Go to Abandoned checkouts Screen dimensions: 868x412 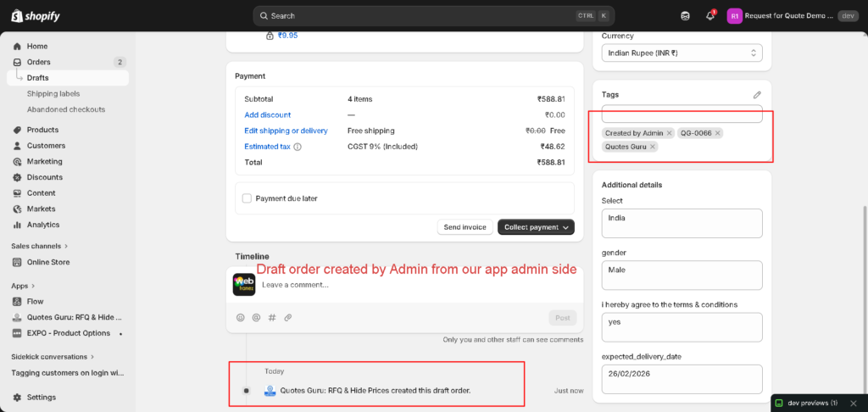pos(66,109)
